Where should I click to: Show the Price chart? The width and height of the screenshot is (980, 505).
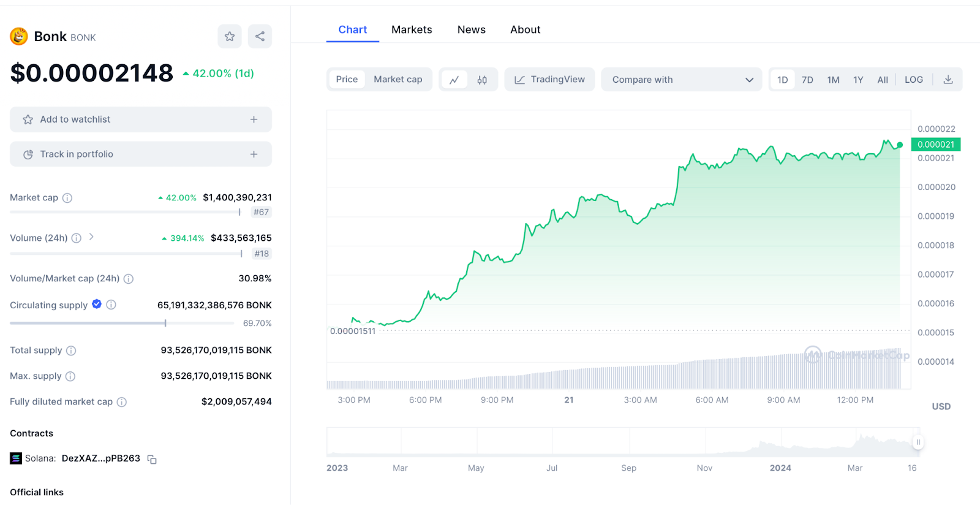347,80
